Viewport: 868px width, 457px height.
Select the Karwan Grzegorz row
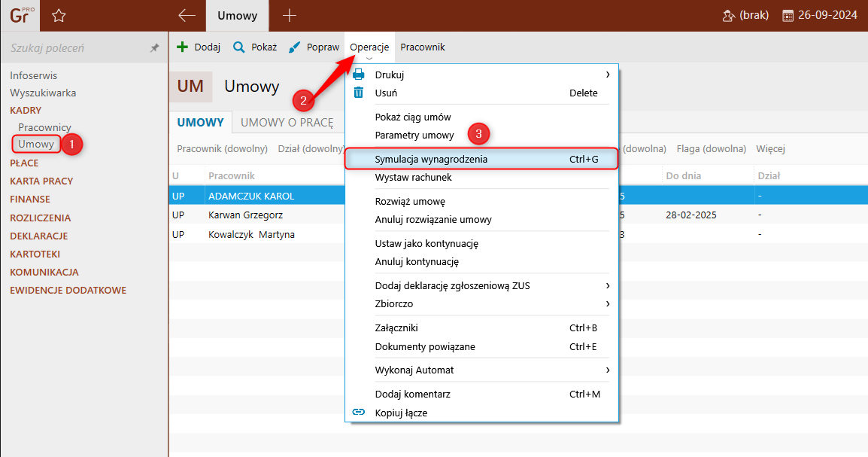click(518, 215)
